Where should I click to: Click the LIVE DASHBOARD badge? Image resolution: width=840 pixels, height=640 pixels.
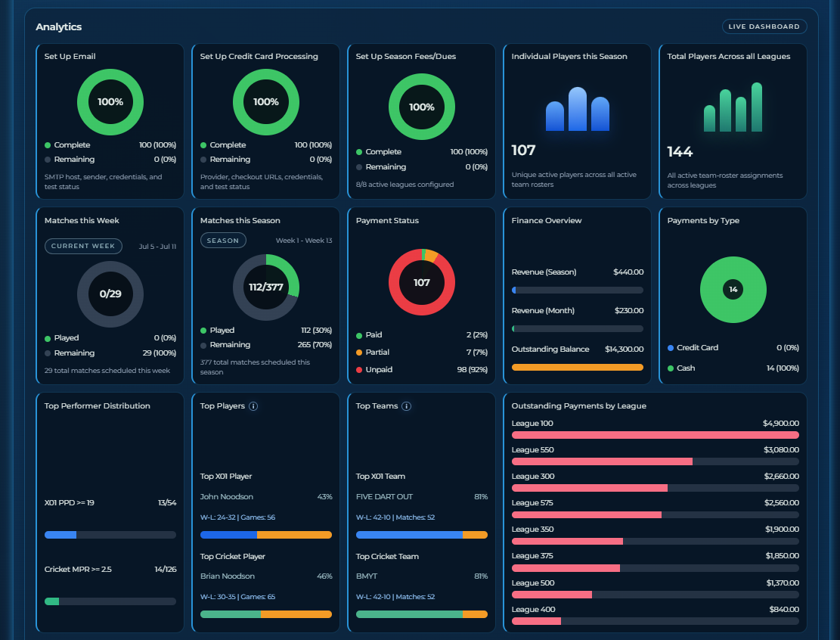click(764, 26)
